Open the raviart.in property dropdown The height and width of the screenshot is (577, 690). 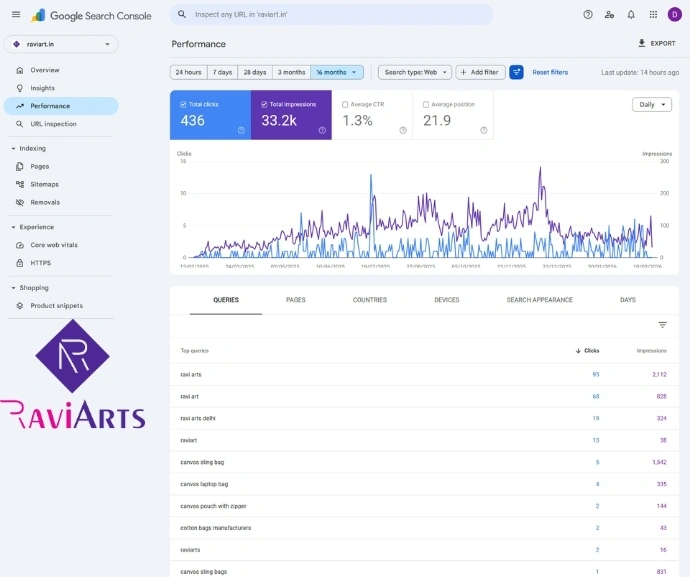pyautogui.click(x=61, y=44)
